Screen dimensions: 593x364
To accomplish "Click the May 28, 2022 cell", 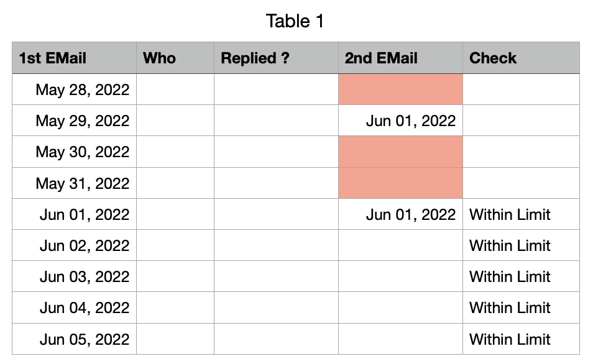I will point(82,90).
